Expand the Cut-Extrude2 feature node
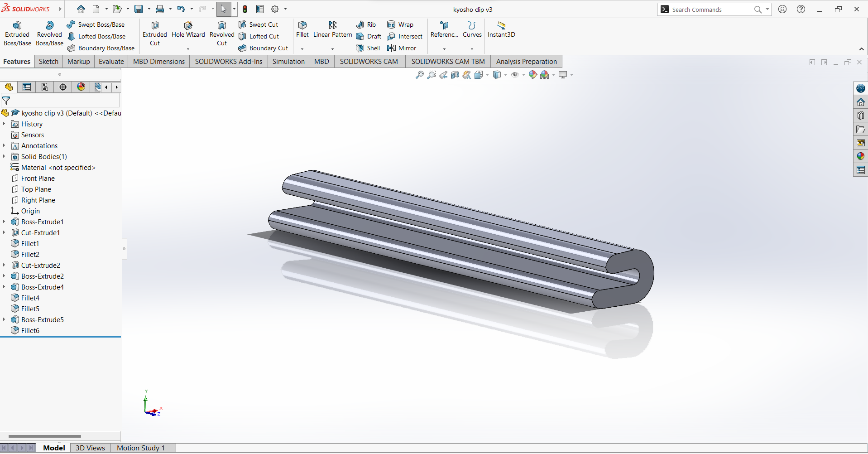This screenshot has height=454, width=868. point(4,265)
